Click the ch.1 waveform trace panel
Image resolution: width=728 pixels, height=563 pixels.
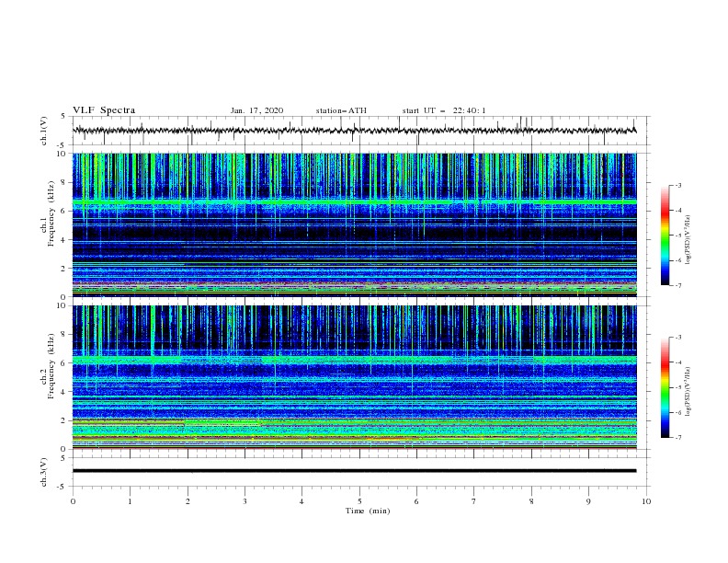(x=361, y=131)
